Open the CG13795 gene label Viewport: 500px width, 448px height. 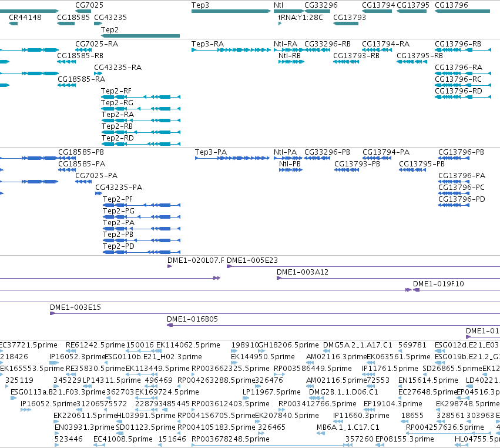point(413,5)
